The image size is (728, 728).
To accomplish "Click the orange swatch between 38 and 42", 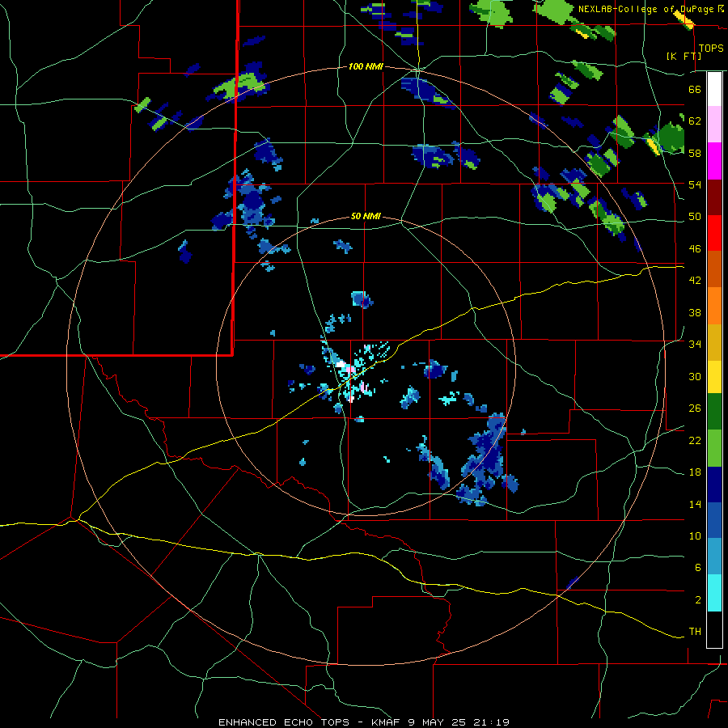I will [x=714, y=306].
